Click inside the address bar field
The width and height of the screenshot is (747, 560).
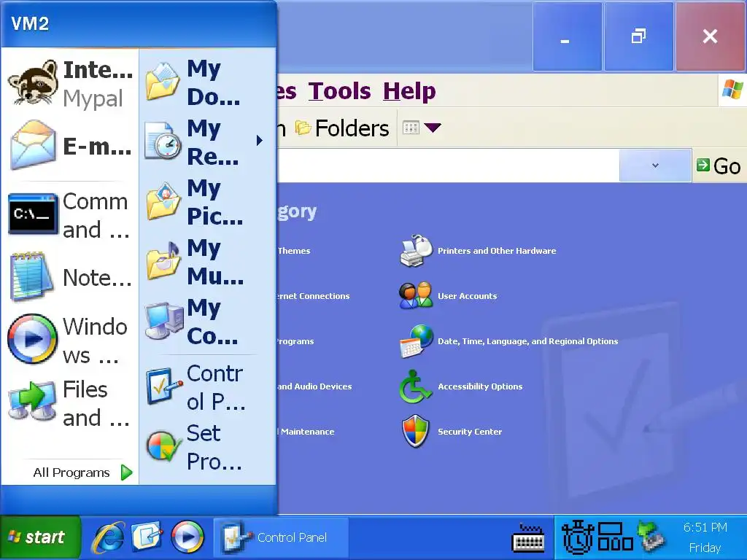point(448,166)
